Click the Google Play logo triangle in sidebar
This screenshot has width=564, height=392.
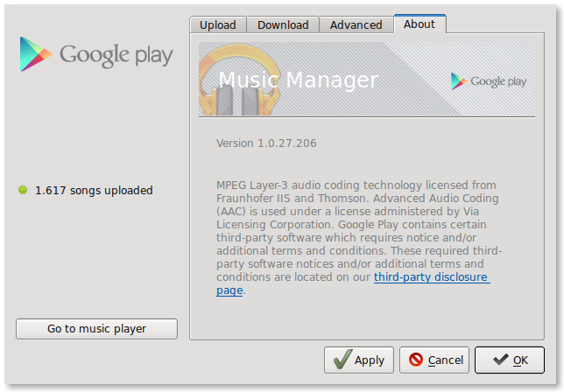35,54
